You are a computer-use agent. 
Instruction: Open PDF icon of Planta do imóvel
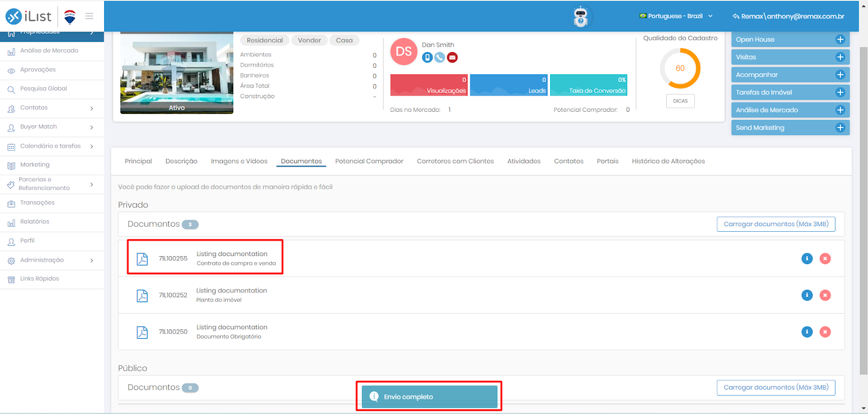142,295
